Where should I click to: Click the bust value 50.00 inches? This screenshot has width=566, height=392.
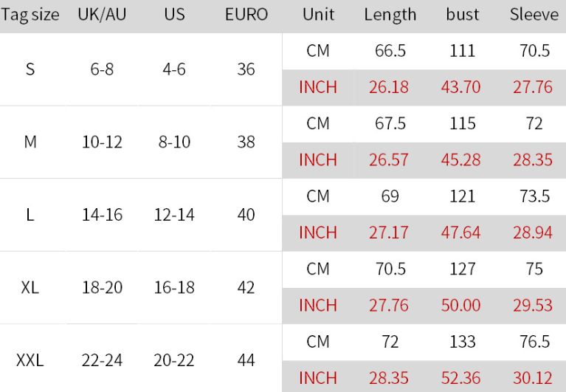(460, 306)
